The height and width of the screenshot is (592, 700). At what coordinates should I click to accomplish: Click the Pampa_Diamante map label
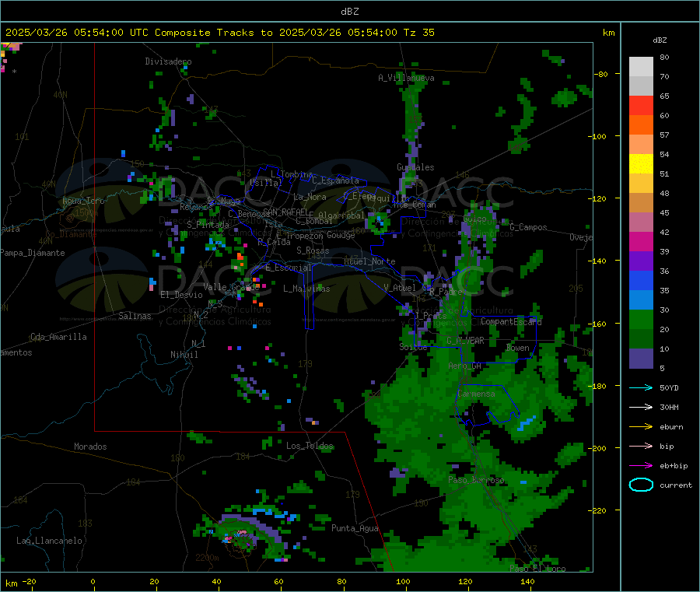point(33,253)
